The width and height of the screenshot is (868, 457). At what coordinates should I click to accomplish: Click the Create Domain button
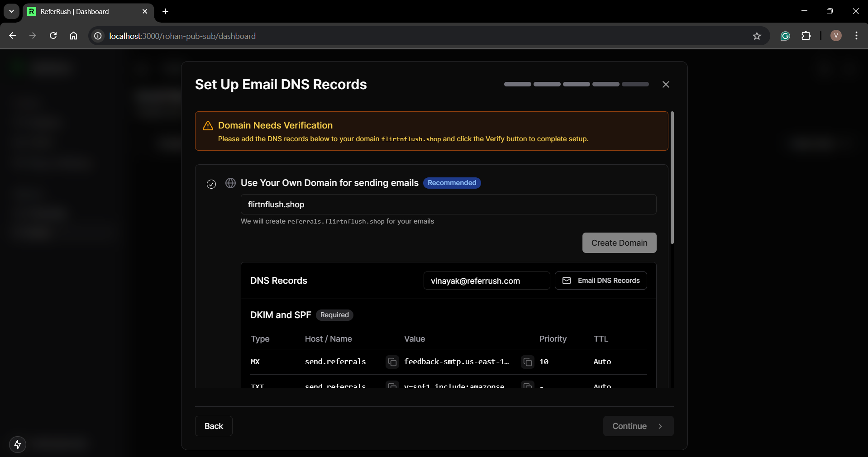[x=619, y=243]
